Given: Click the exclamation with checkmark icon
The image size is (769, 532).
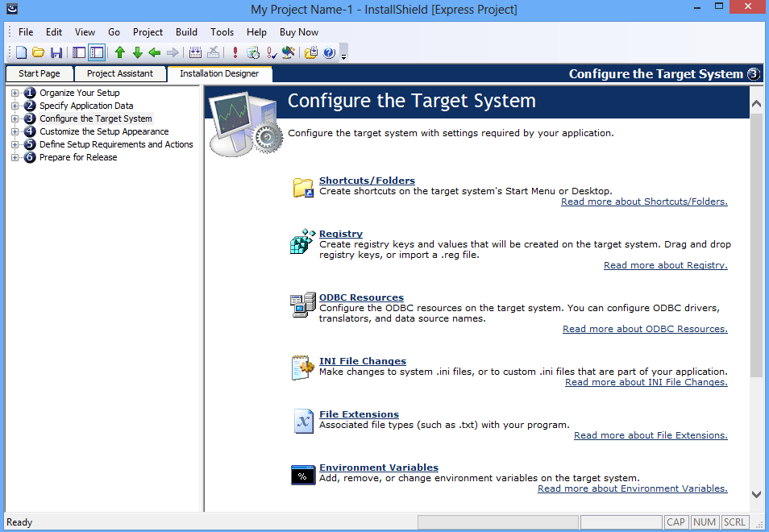Looking at the screenshot, I should point(271,52).
